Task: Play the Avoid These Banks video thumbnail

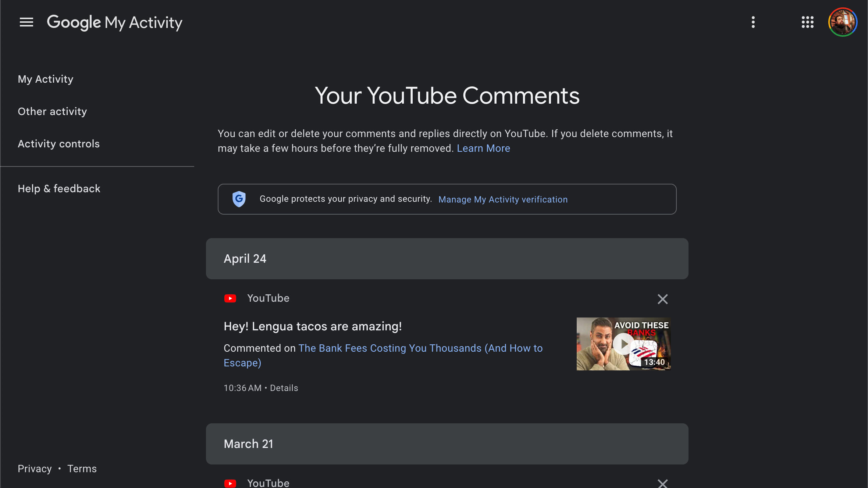Action: [x=623, y=344]
